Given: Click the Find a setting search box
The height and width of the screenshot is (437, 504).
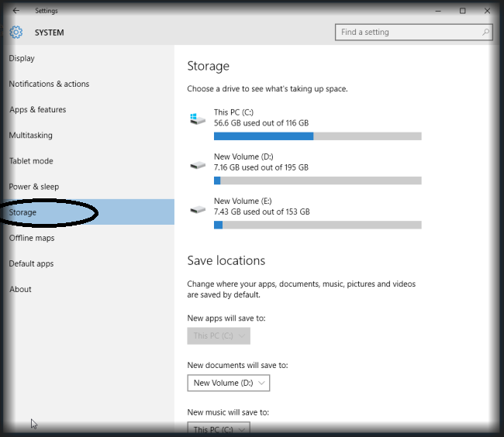Looking at the screenshot, I should click(414, 32).
